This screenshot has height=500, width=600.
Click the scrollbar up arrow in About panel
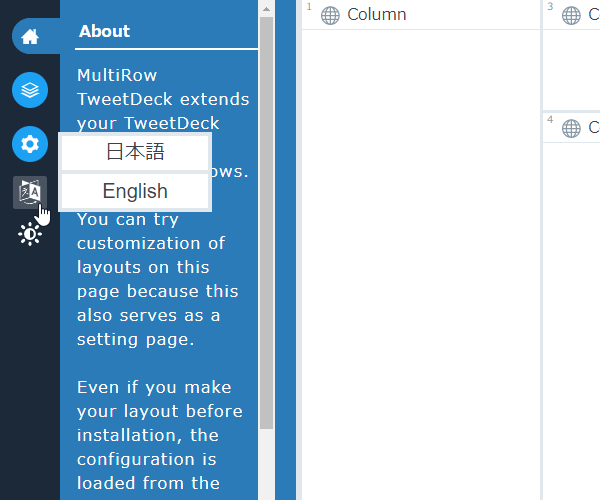pyautogui.click(x=266, y=9)
